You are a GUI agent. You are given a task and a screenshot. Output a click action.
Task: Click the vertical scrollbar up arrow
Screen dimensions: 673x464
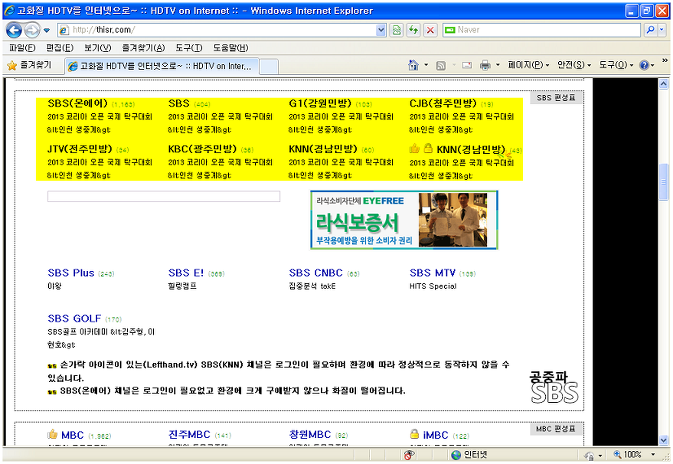(x=664, y=84)
